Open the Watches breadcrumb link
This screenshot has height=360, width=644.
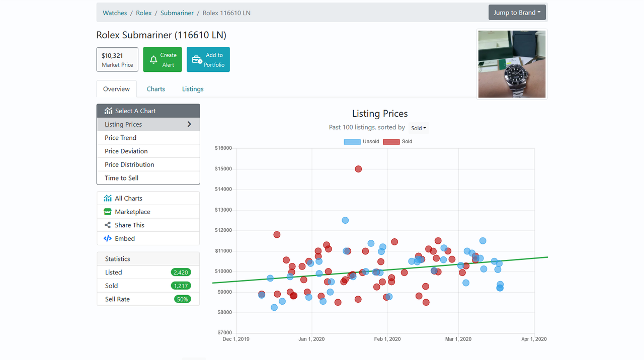pos(115,13)
